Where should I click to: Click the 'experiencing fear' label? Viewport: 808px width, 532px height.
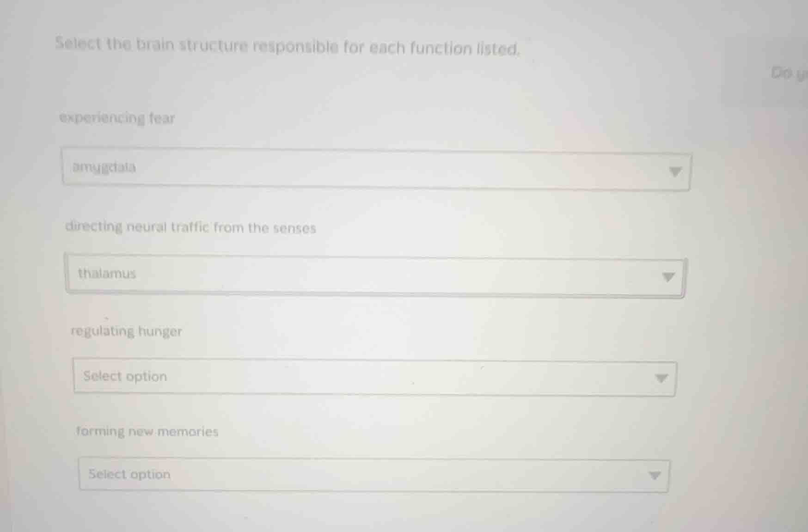(117, 118)
